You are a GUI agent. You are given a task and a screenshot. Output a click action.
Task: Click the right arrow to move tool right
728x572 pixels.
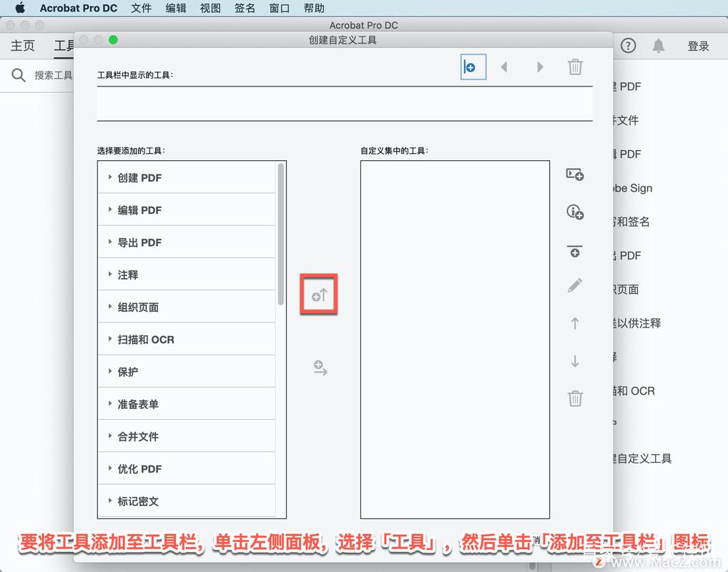point(541,66)
